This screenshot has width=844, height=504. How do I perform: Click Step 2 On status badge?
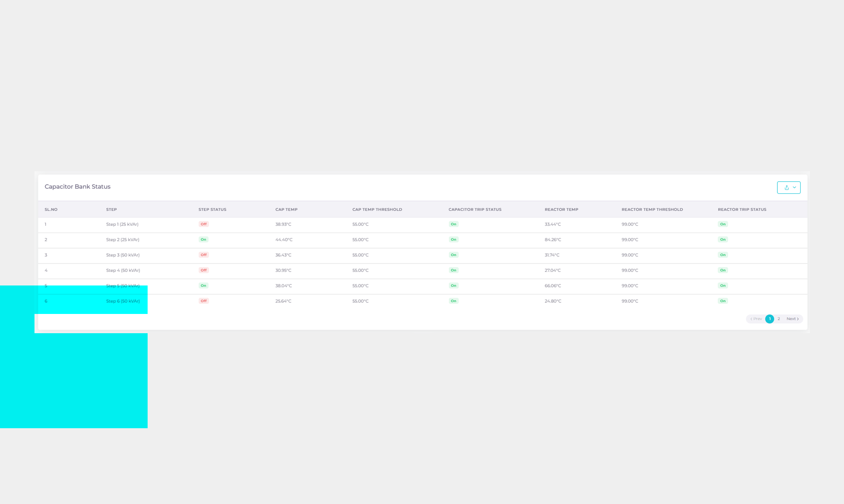[x=203, y=239]
